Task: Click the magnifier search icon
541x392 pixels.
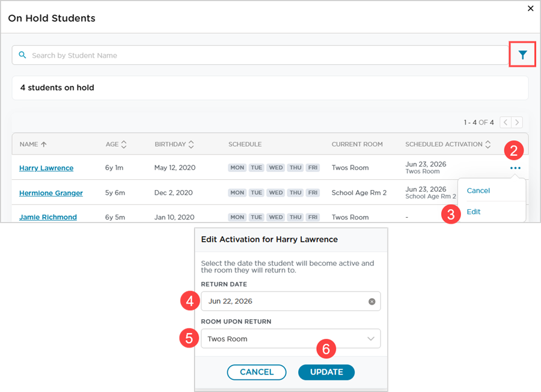Action: pyautogui.click(x=22, y=55)
